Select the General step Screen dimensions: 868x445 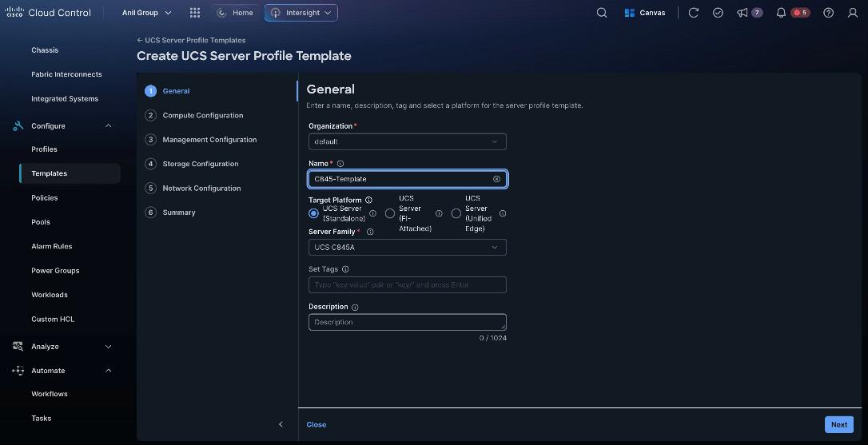pos(176,91)
